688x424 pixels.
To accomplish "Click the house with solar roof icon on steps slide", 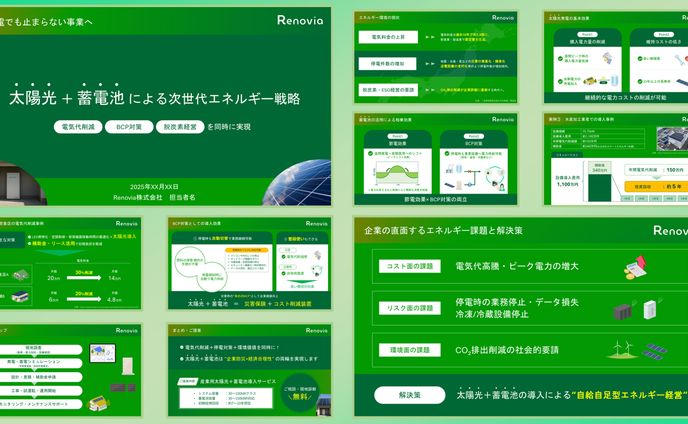I will [99, 403].
